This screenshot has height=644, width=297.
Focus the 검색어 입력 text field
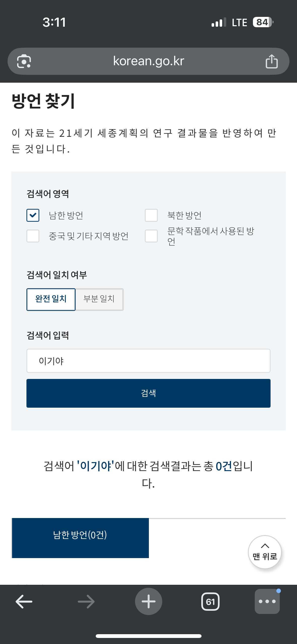tap(148, 361)
